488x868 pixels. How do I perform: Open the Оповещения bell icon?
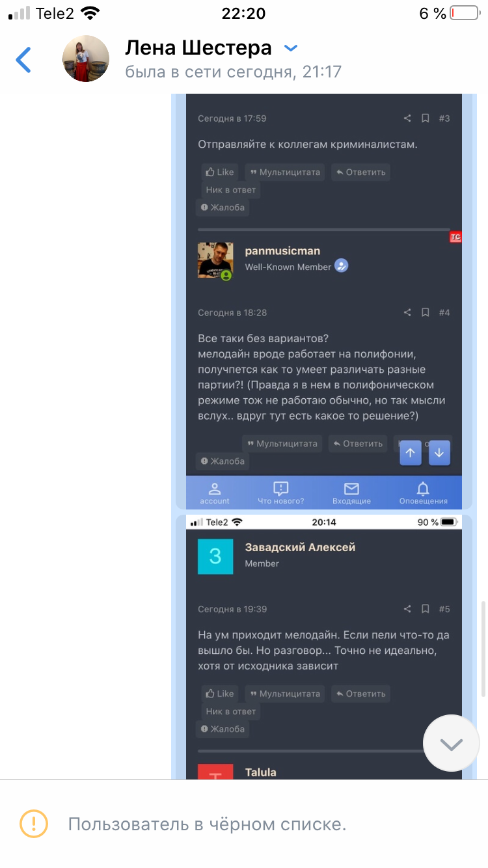423,493
